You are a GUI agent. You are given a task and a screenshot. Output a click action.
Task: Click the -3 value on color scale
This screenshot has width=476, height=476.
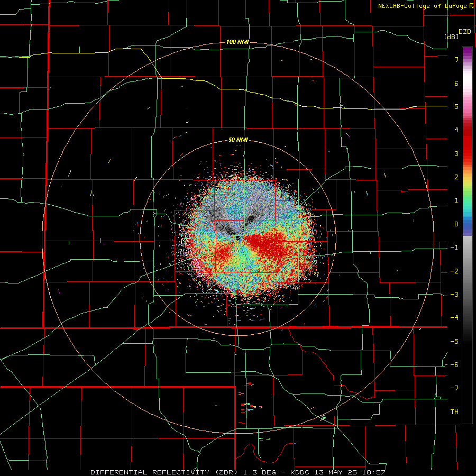click(x=454, y=294)
